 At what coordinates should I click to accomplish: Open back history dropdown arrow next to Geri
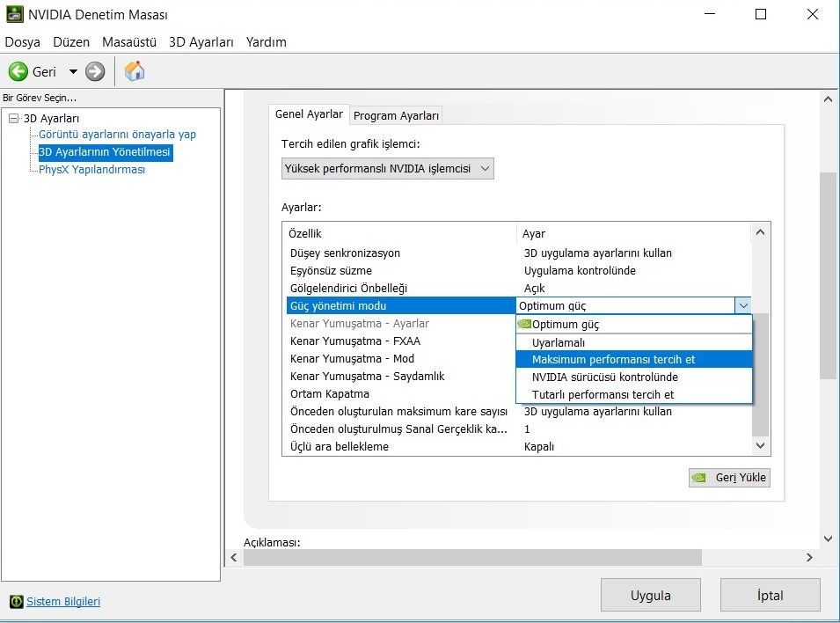click(x=73, y=71)
